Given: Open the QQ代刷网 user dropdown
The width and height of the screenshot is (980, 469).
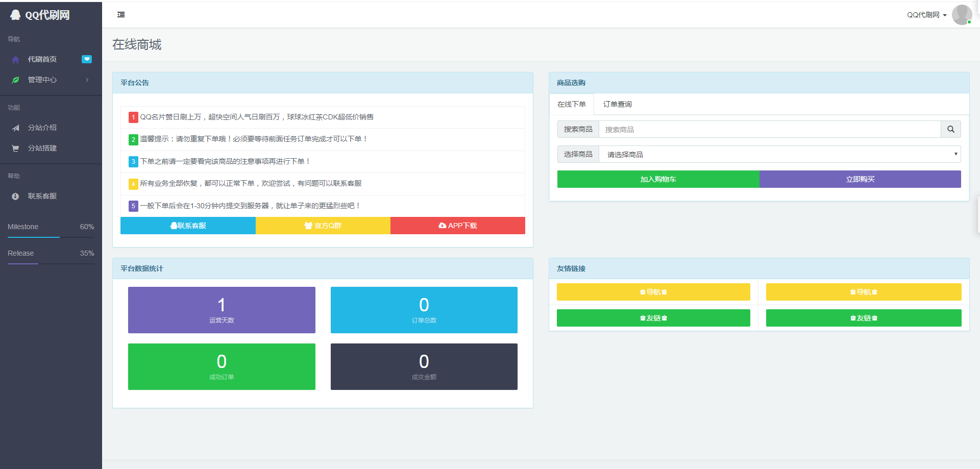Looking at the screenshot, I should tap(926, 15).
